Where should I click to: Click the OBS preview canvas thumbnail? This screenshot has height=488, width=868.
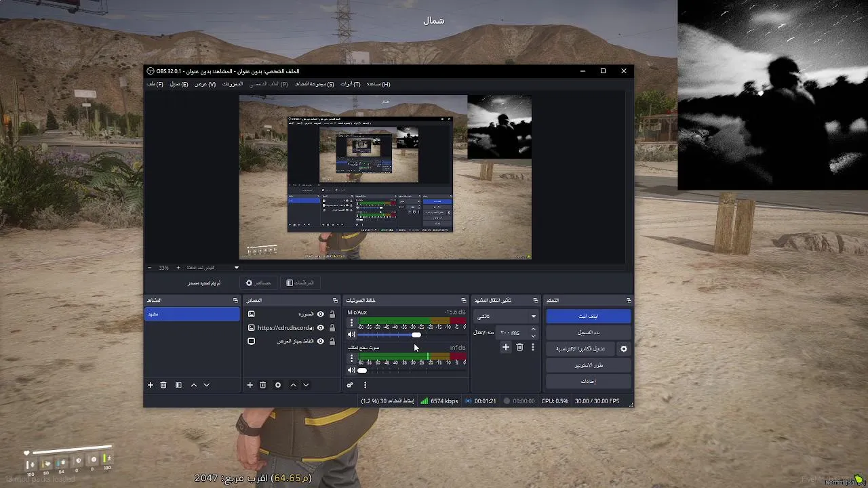[385, 177]
